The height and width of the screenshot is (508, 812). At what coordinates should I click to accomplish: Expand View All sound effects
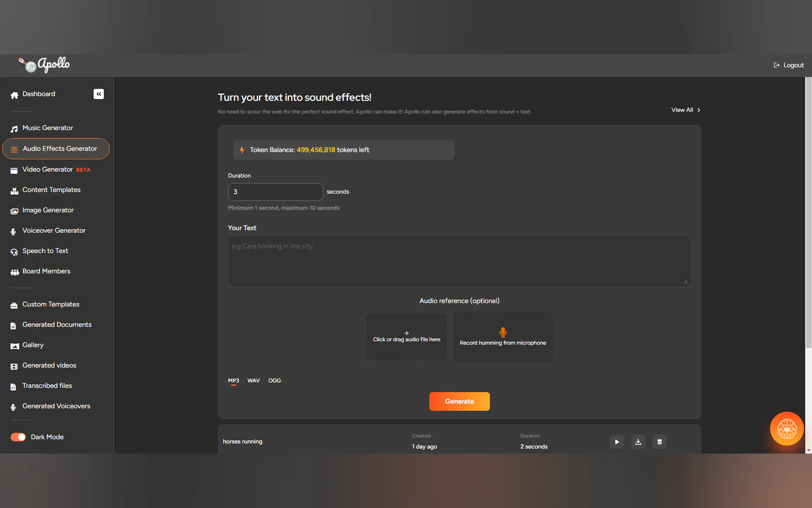pos(685,110)
